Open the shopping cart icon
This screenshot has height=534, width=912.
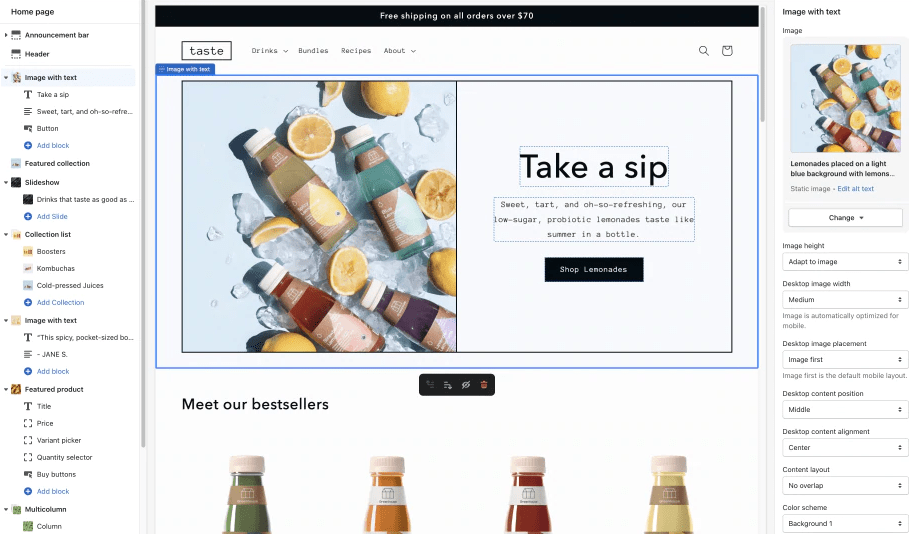(727, 51)
